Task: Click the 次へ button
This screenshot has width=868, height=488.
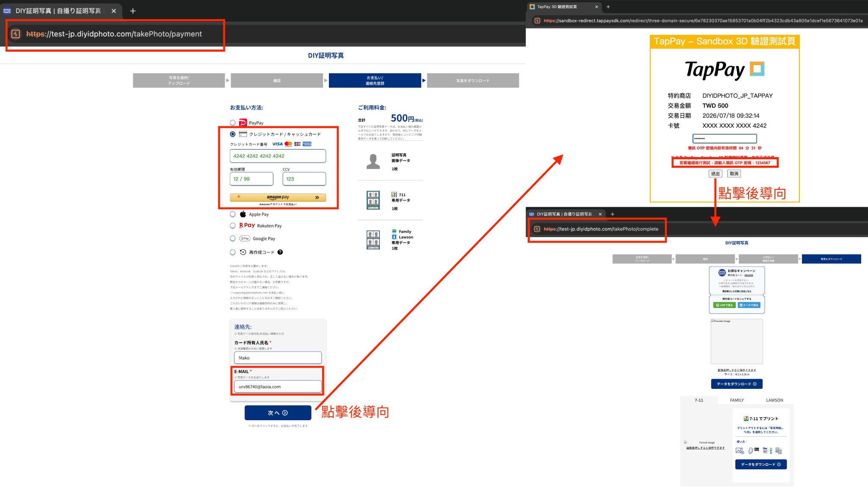Action: tap(278, 413)
